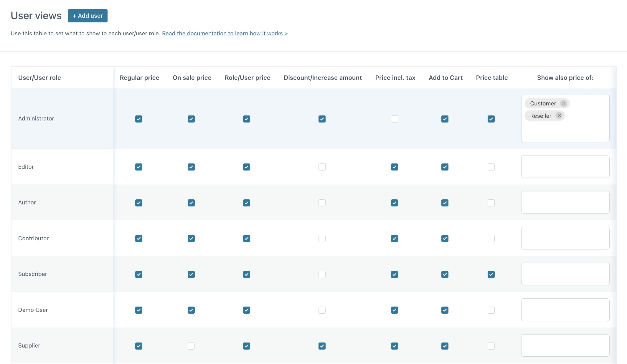Image resolution: width=627 pixels, height=364 pixels.
Task: Remove the Reseller tag from Administrator
Action: (x=559, y=116)
